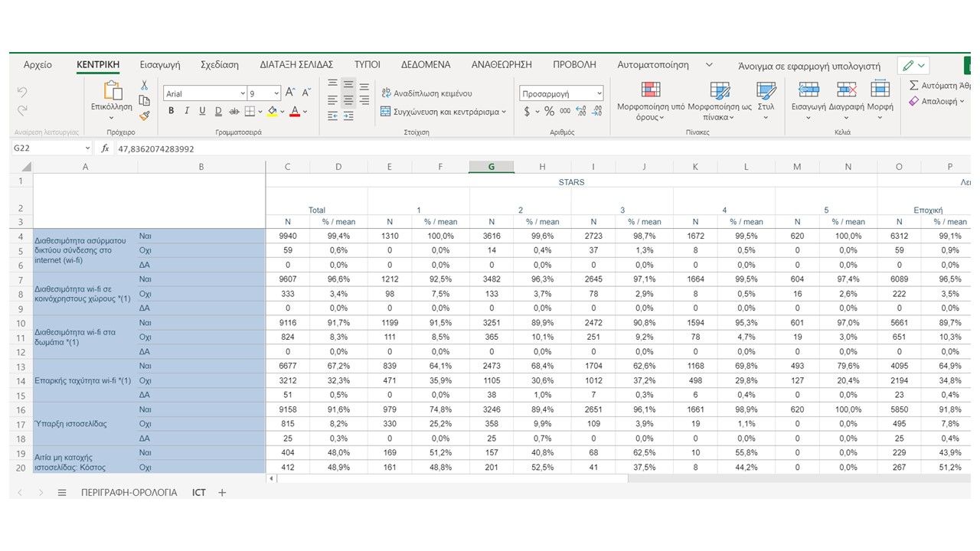Align text to the vertical middle
The width and height of the screenshot is (980, 551).
click(x=348, y=84)
